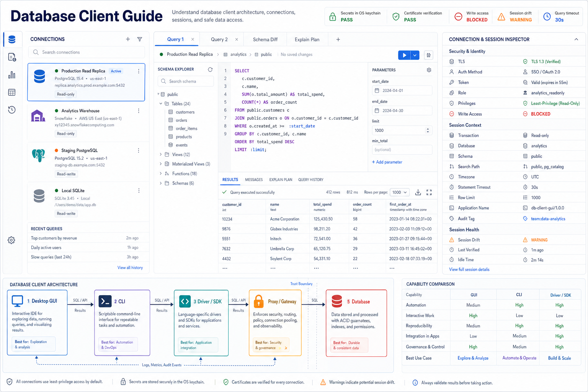Open start_date calendar icon
This screenshot has width=588, height=392.
[377, 90]
